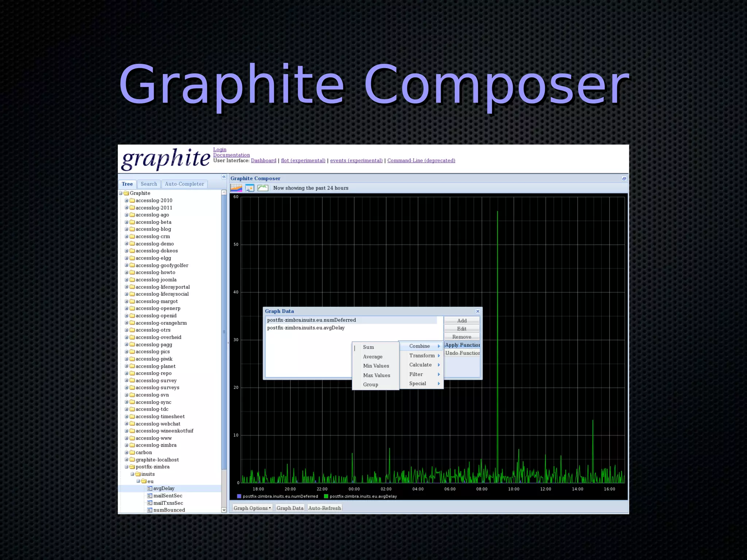
Task: Choose Group in the Combine submenu
Action: pyautogui.click(x=375, y=384)
